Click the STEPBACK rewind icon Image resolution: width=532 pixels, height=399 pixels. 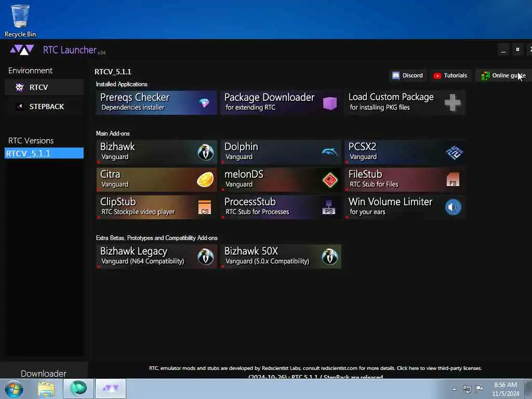20,107
